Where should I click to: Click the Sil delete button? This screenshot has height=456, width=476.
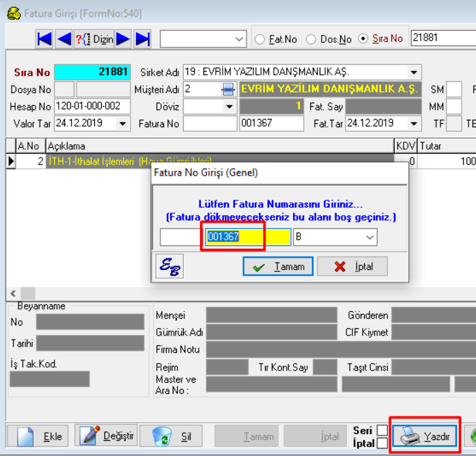(x=171, y=437)
